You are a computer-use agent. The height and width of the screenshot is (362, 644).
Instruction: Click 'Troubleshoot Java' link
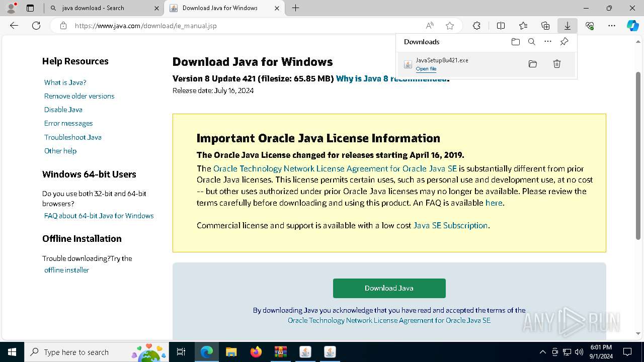pyautogui.click(x=73, y=137)
